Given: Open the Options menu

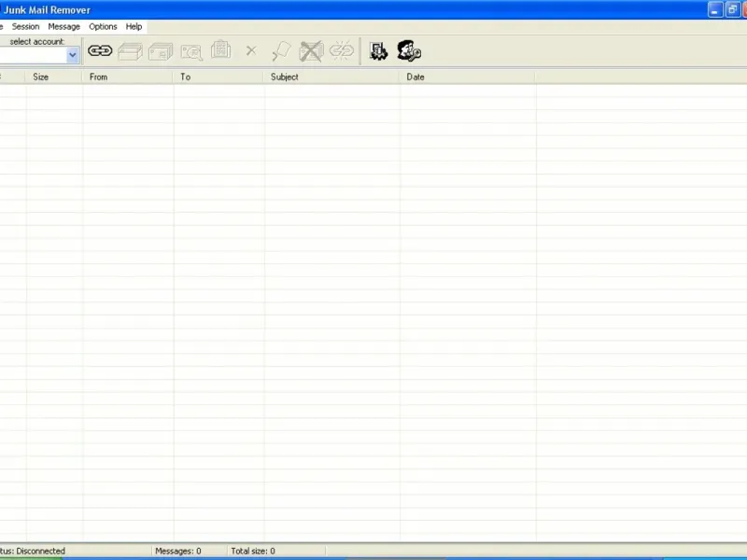Looking at the screenshot, I should [103, 27].
